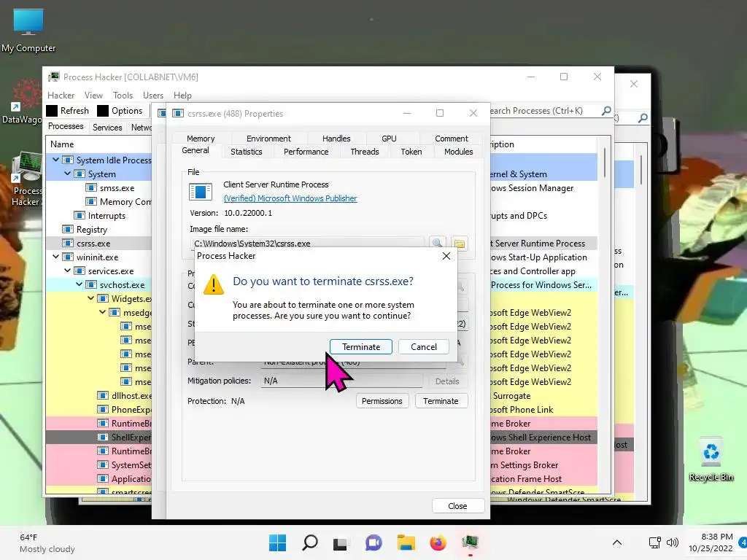Select the csrss.exe process row

[98, 243]
